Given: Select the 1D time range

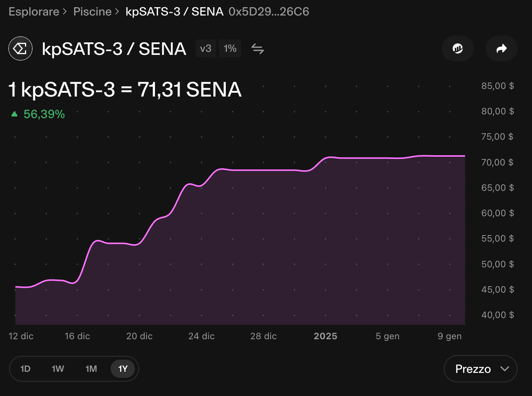Looking at the screenshot, I should (x=25, y=369).
